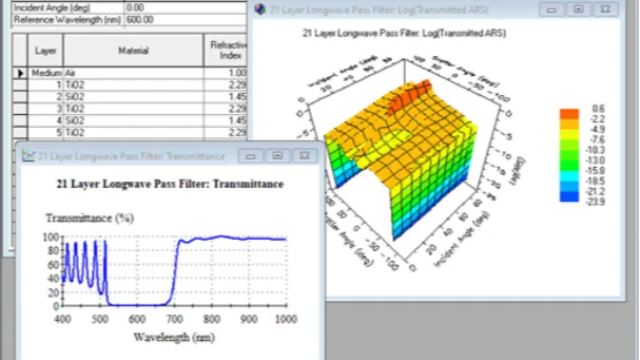Click the Reference Wavelength value 600.00 field
640x360 pixels.
coord(185,20)
